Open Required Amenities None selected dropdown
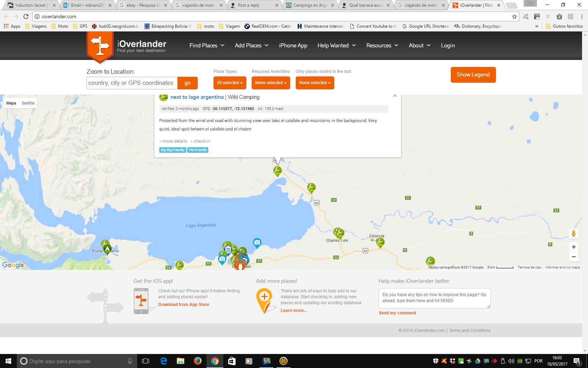The image size is (588, 368). (271, 83)
